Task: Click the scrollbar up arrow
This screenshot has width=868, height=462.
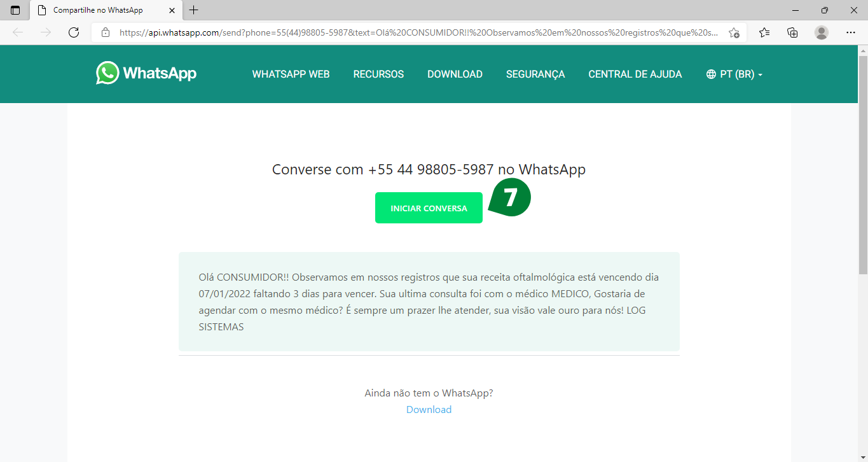Action: 863,50
